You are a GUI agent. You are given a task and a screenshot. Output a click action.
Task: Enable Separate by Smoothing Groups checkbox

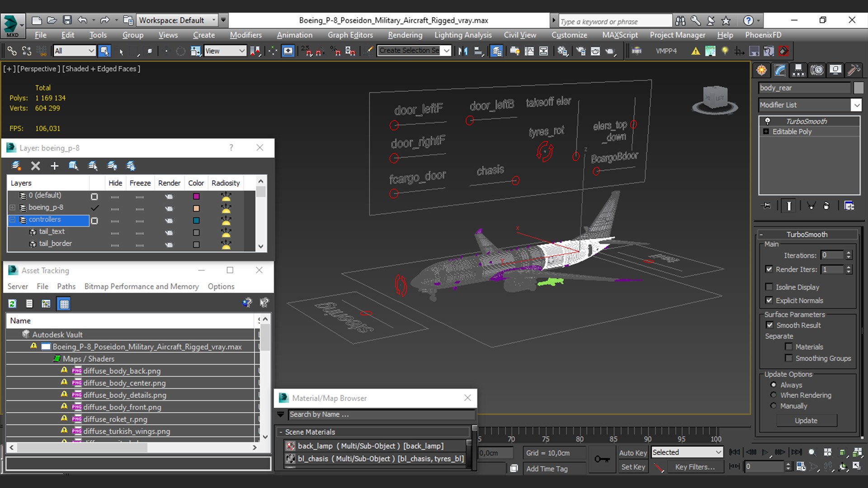789,358
